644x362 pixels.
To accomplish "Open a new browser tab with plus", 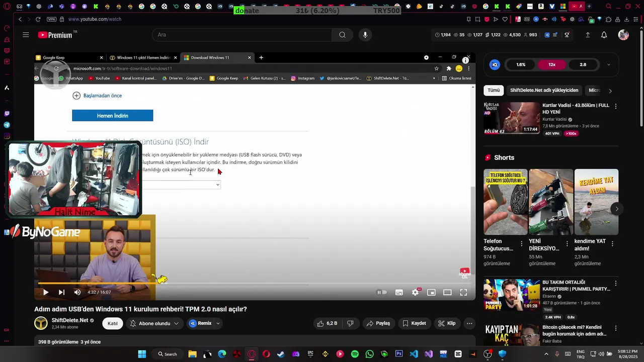I will click(x=589, y=7).
